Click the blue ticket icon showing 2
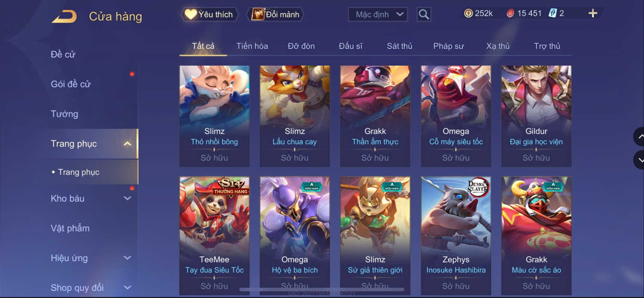644x298 pixels. pos(553,13)
